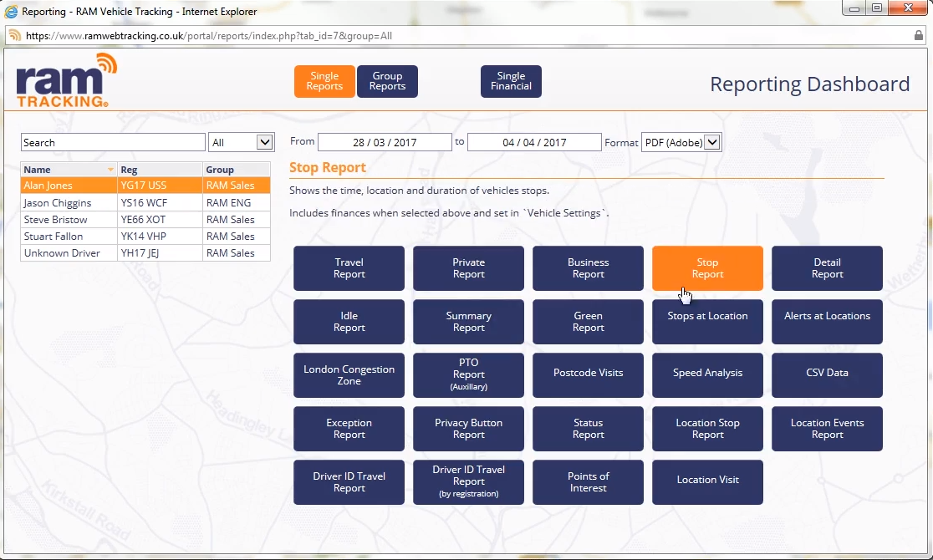This screenshot has width=933, height=560.
Task: Click the browser address URL
Action: [x=209, y=36]
